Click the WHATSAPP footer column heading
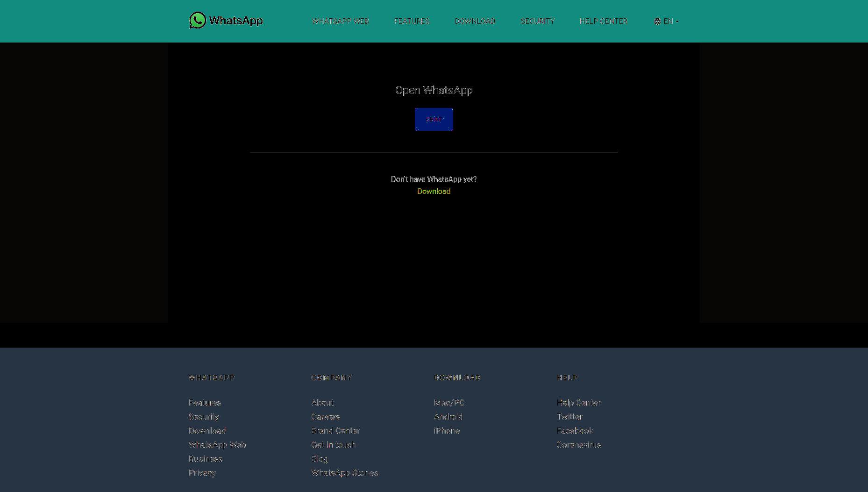 coord(212,377)
